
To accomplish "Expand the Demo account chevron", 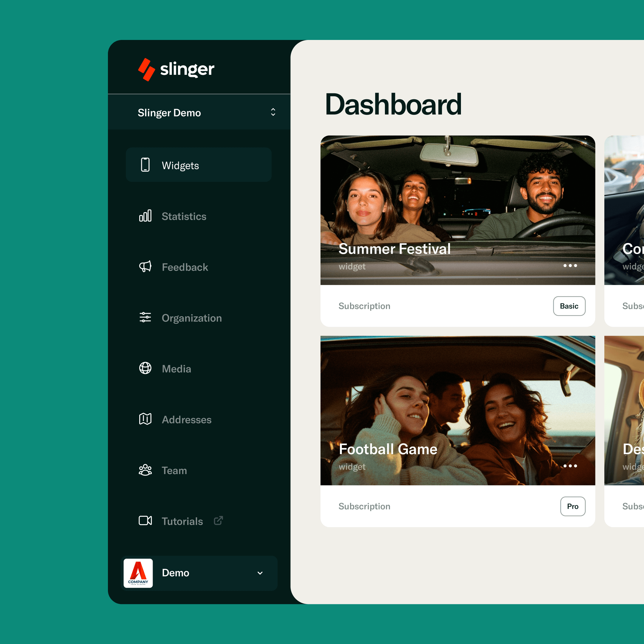I will [x=260, y=573].
